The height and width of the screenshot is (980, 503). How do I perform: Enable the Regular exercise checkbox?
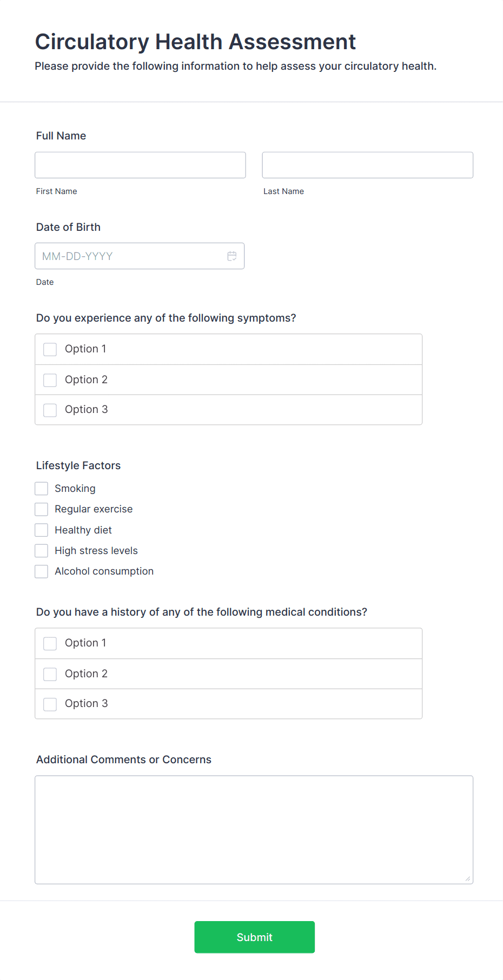(x=41, y=509)
